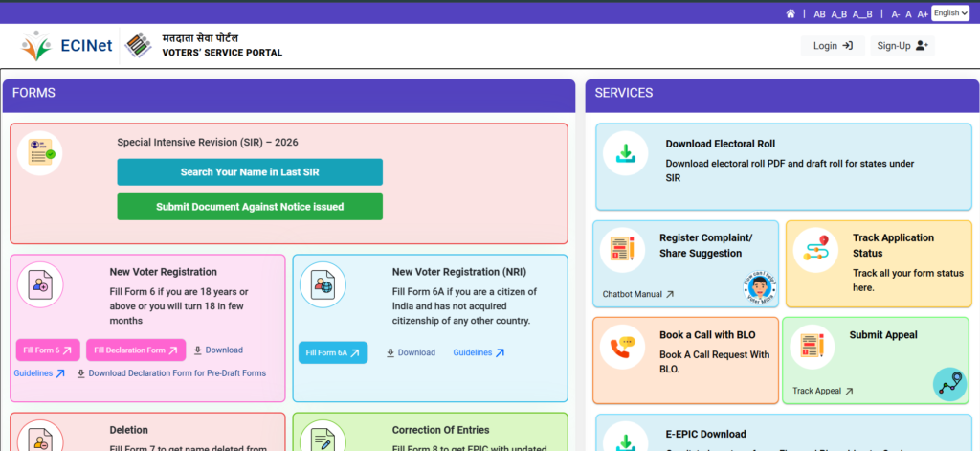Search Your Name in Last SIR
This screenshot has height=451, width=980.
[250, 172]
